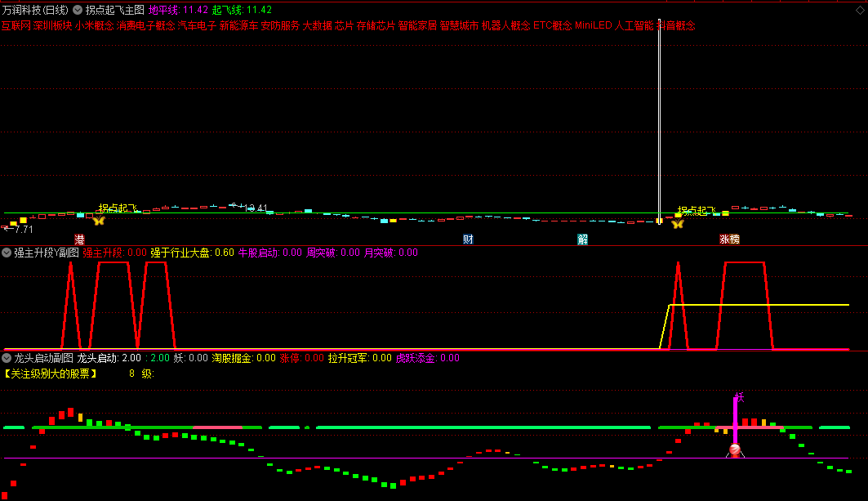
Task: Expand the 龙头启动副图 indicator dropdown arrow
Action: point(7,358)
